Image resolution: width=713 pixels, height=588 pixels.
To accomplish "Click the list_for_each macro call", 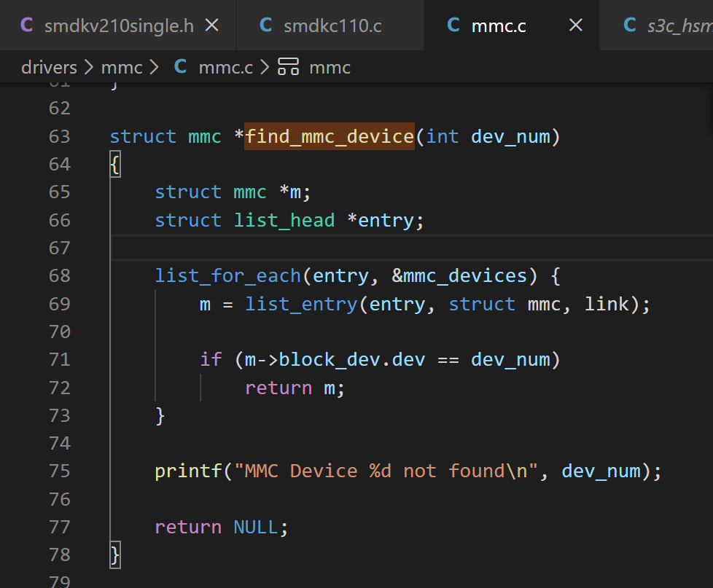I will (x=227, y=275).
